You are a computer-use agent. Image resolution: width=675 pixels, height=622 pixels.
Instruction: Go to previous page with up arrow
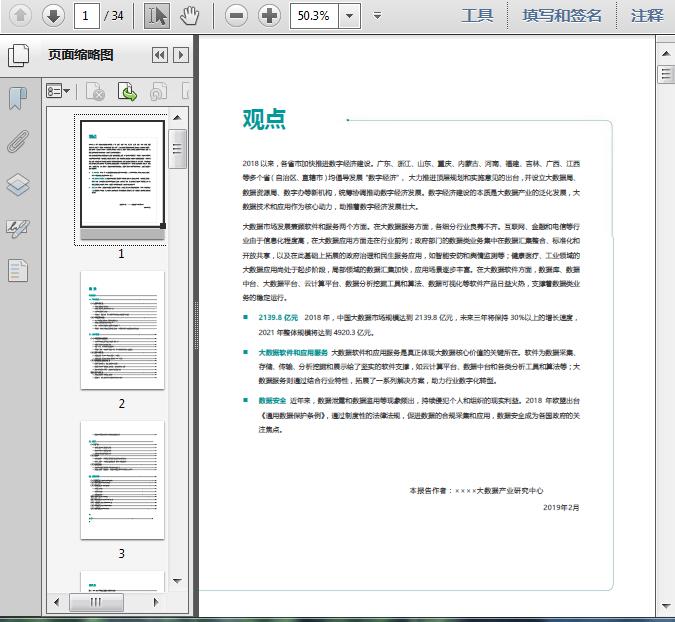(x=20, y=16)
